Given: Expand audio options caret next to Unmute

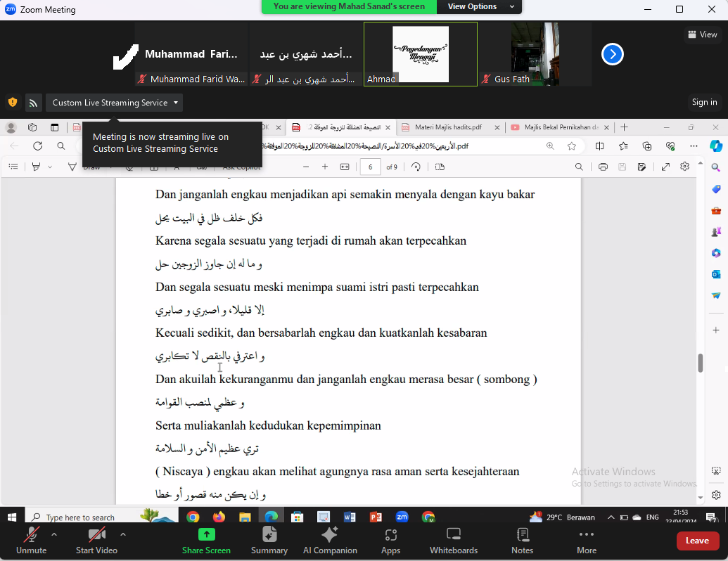Looking at the screenshot, I should point(54,534).
